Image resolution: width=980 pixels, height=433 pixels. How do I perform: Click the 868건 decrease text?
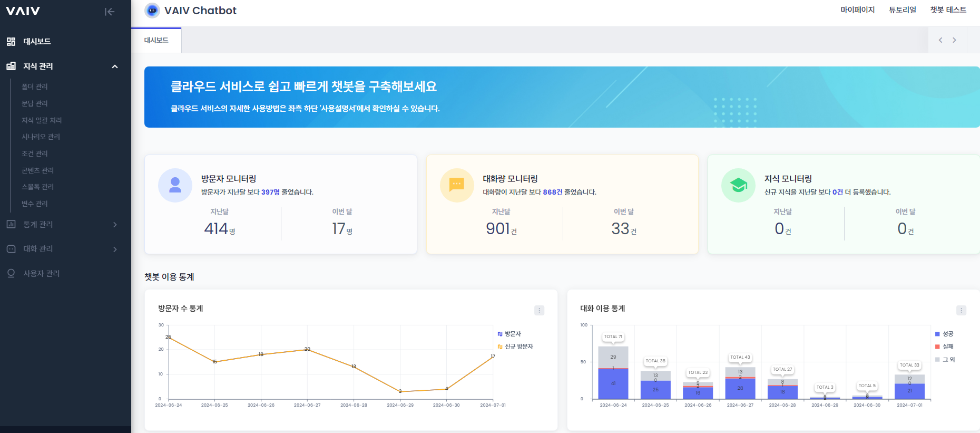point(553,192)
